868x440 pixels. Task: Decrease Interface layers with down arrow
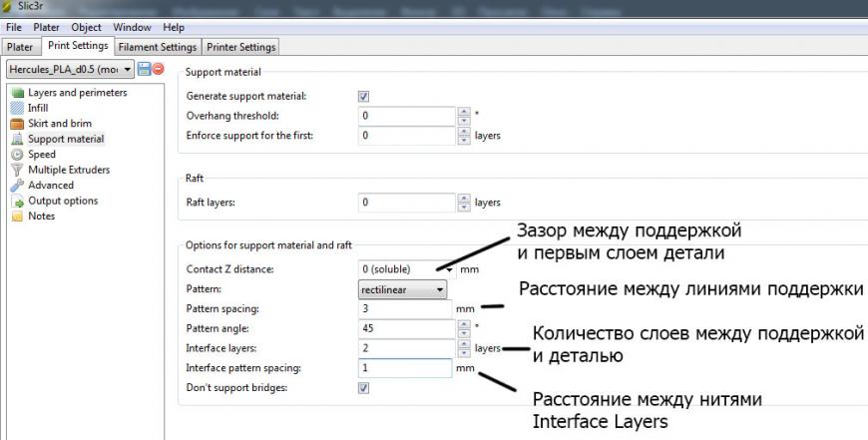click(x=464, y=353)
